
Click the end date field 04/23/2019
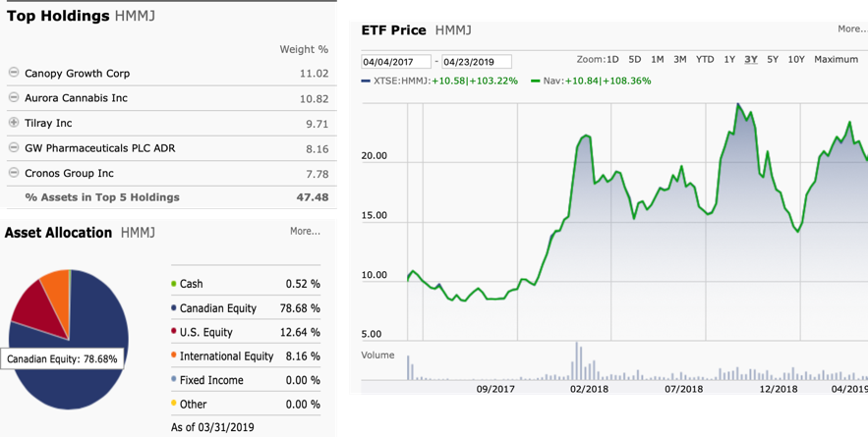(x=476, y=61)
